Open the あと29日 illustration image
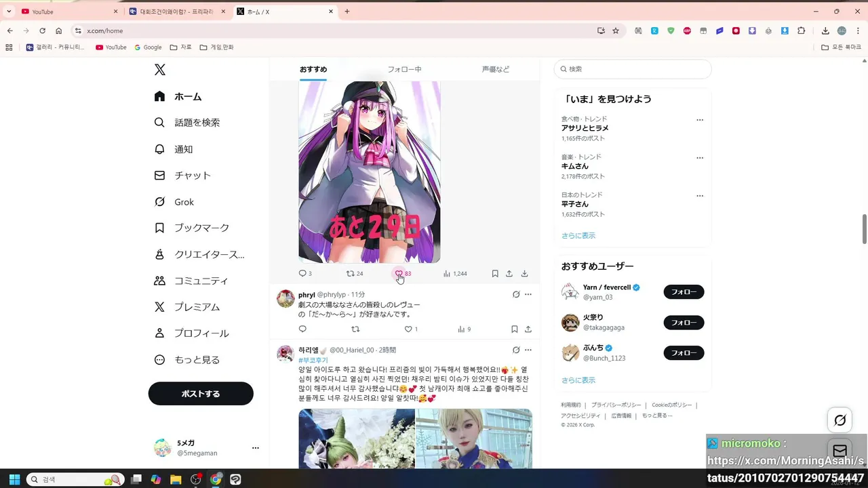868x488 pixels. click(370, 171)
